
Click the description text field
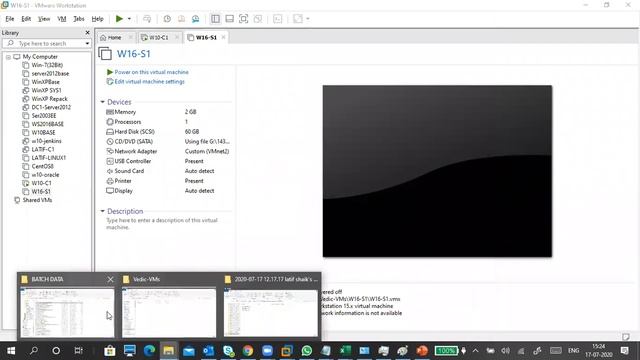162,224
